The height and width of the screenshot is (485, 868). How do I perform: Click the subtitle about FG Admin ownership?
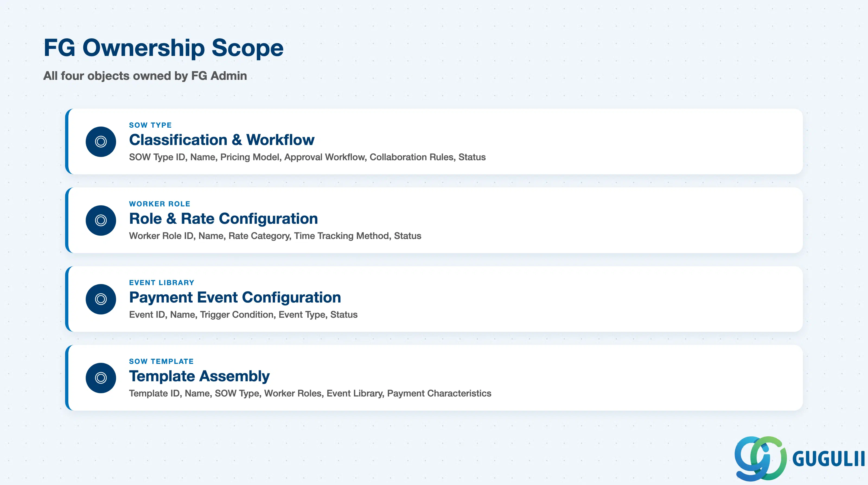pyautogui.click(x=145, y=76)
